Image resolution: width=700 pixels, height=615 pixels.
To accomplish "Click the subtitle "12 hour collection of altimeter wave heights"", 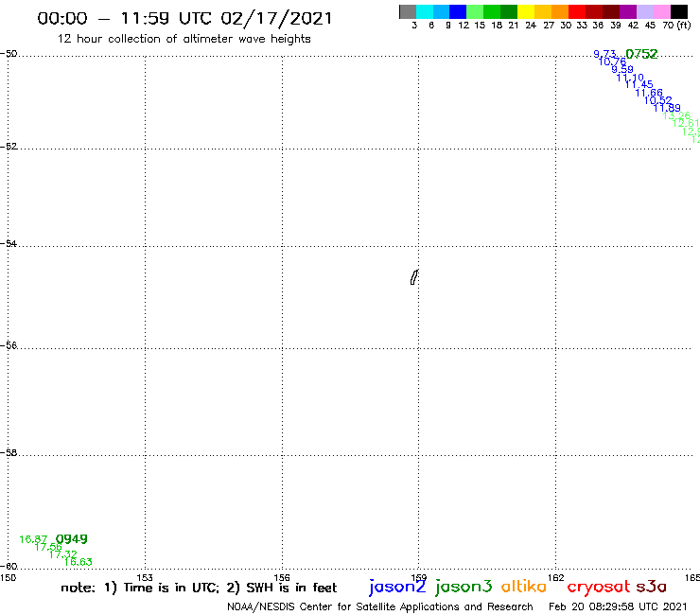I will 184,39.
